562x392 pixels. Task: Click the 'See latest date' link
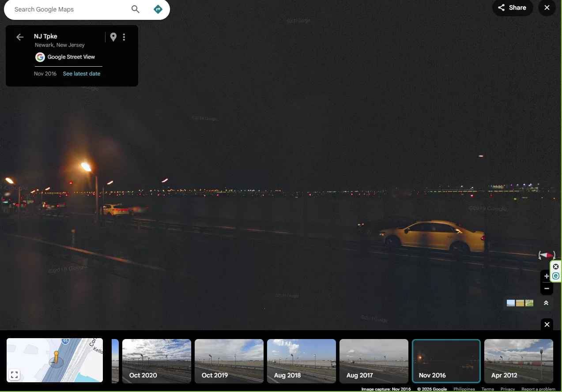pyautogui.click(x=82, y=74)
